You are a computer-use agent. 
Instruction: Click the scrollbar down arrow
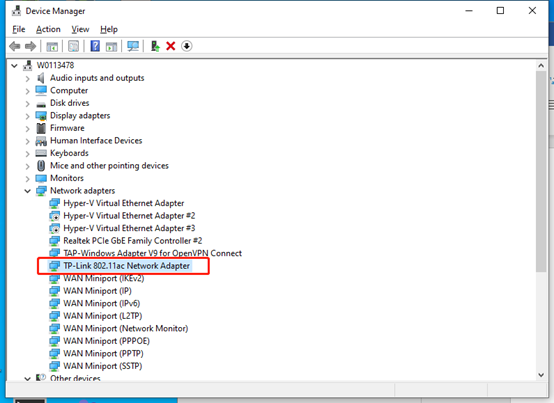click(541, 375)
